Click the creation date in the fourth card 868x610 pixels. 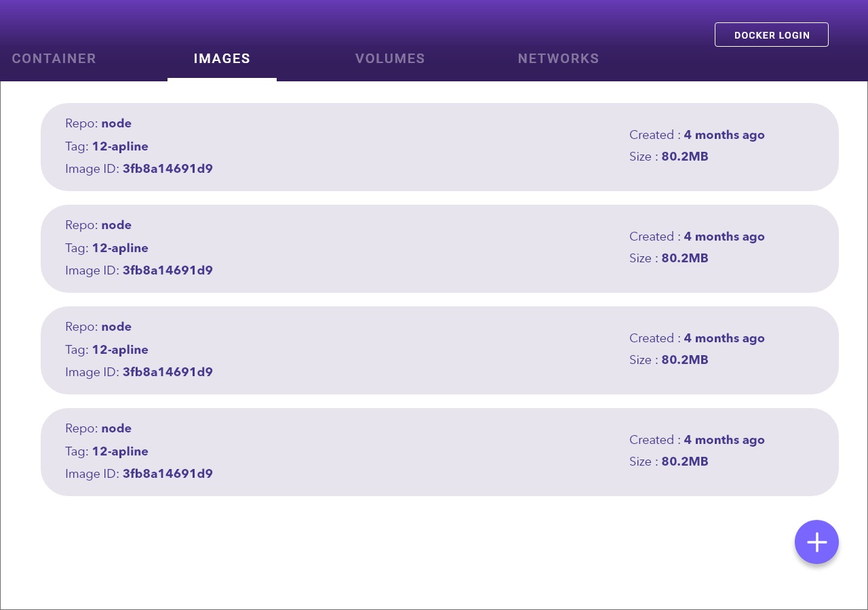724,440
